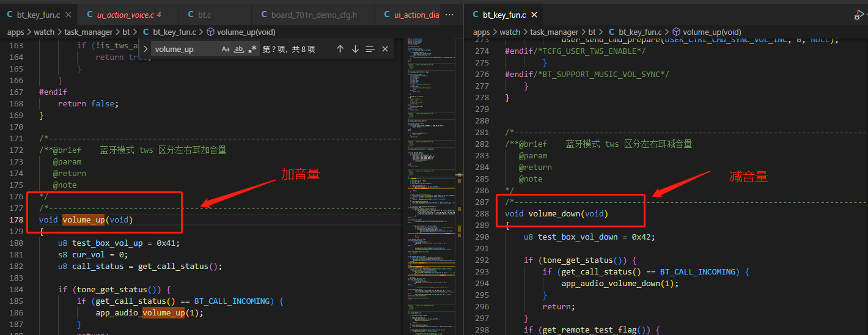The image size is (868, 335).
Task: Click the highlighted volume_up function name on line 178
Action: [83, 219]
